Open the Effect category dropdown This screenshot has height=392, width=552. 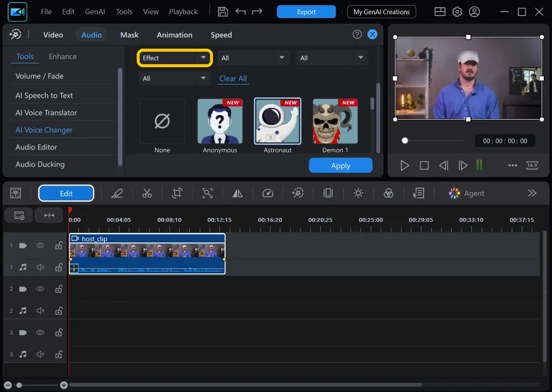click(x=174, y=58)
